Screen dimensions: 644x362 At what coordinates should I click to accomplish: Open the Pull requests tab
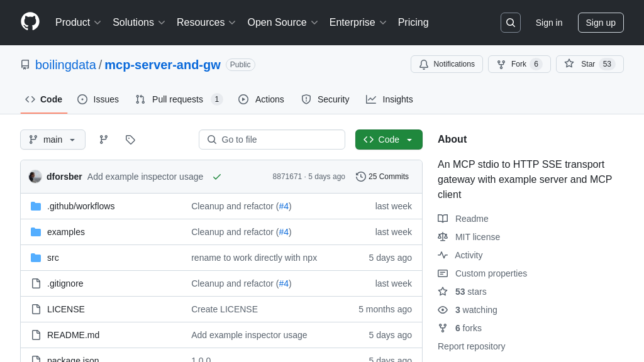(178, 99)
